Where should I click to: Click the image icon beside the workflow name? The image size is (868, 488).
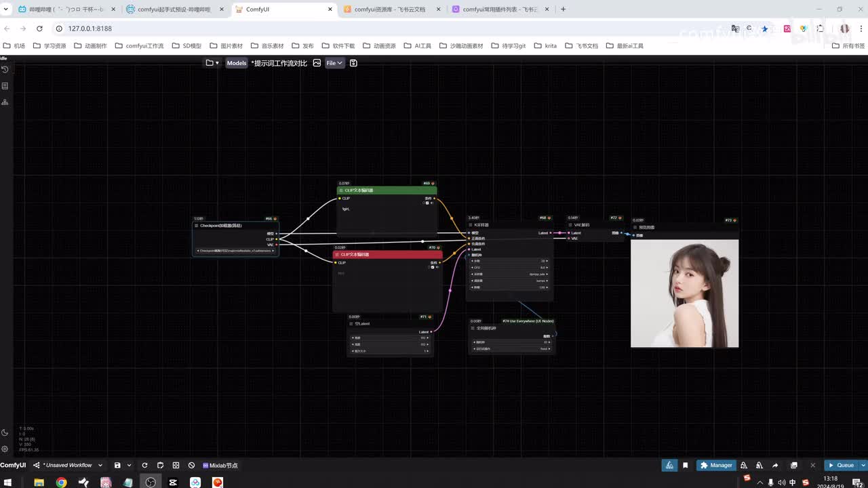(x=317, y=63)
